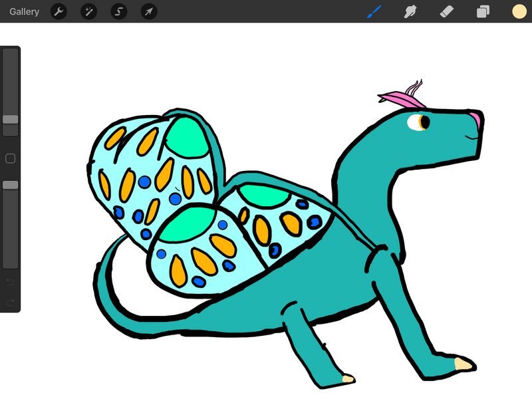This screenshot has height=399, width=532.
Task: Select the Smudge tool
Action: coord(411,11)
